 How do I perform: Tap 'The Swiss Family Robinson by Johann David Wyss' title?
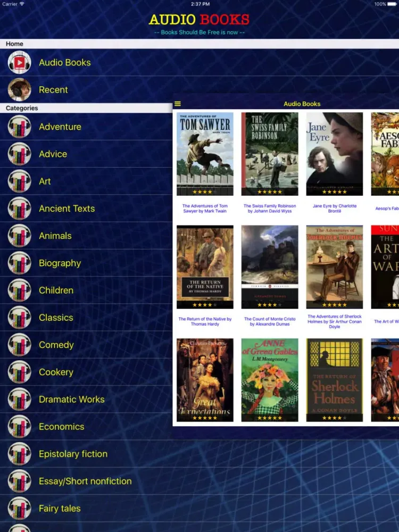(270, 209)
